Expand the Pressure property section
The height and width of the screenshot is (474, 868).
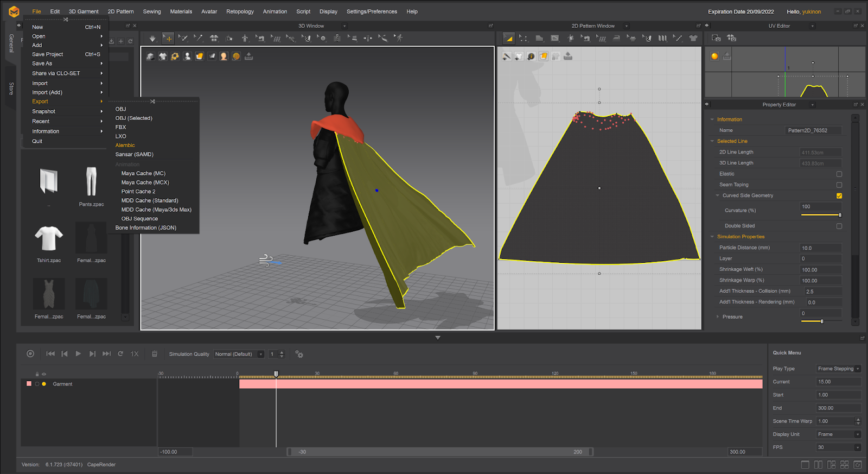click(718, 317)
